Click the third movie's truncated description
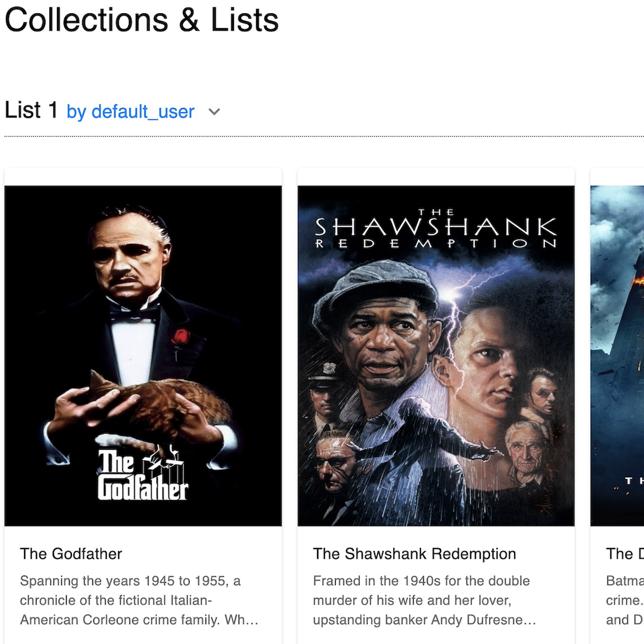Screen dimensions: 644x644 point(625,600)
